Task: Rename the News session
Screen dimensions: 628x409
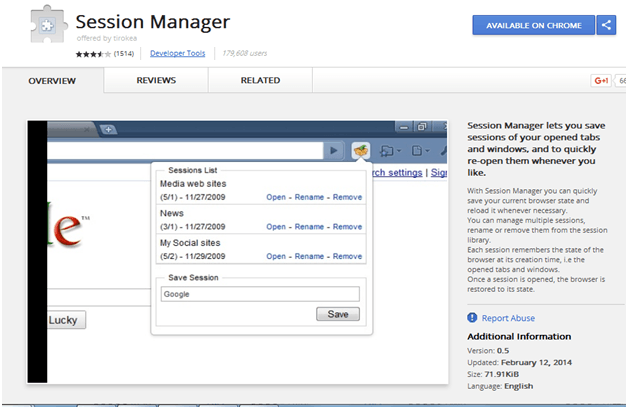Action: pyautogui.click(x=309, y=227)
